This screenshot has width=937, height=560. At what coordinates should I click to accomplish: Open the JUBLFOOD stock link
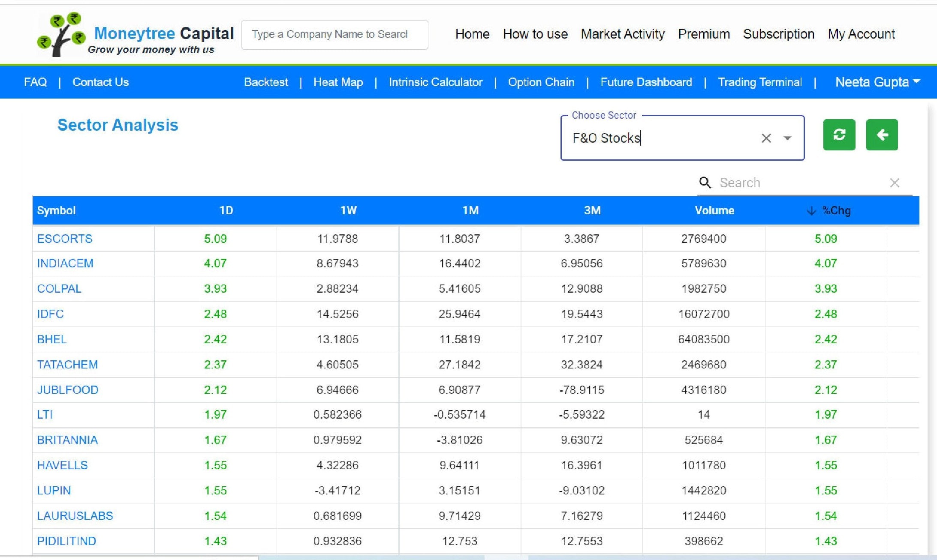point(67,389)
